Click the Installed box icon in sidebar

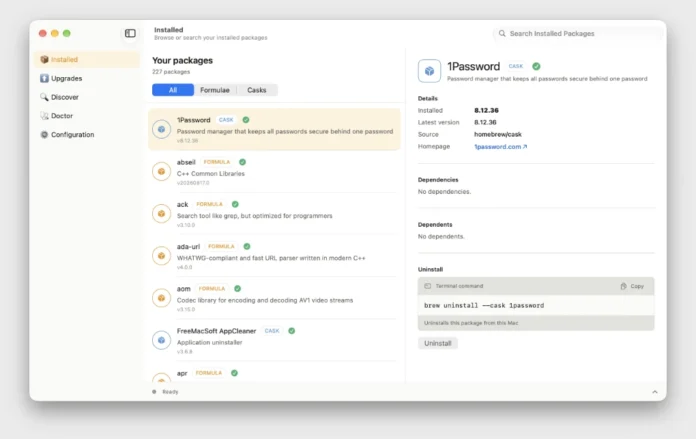click(x=44, y=59)
